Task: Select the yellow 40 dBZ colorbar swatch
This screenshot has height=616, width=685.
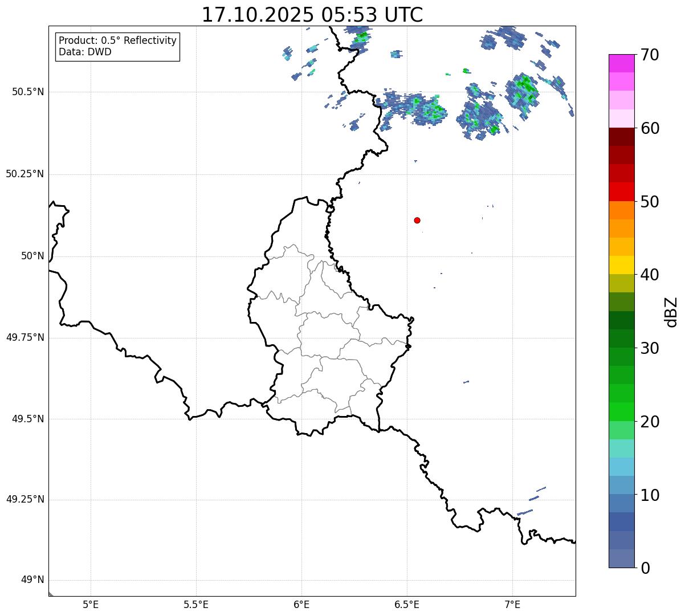Action: point(622,265)
